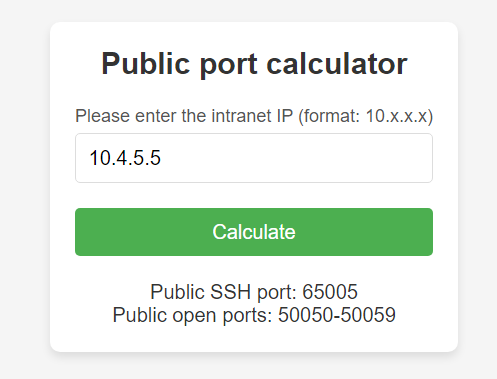Click the intranet IP input field

pos(254,158)
